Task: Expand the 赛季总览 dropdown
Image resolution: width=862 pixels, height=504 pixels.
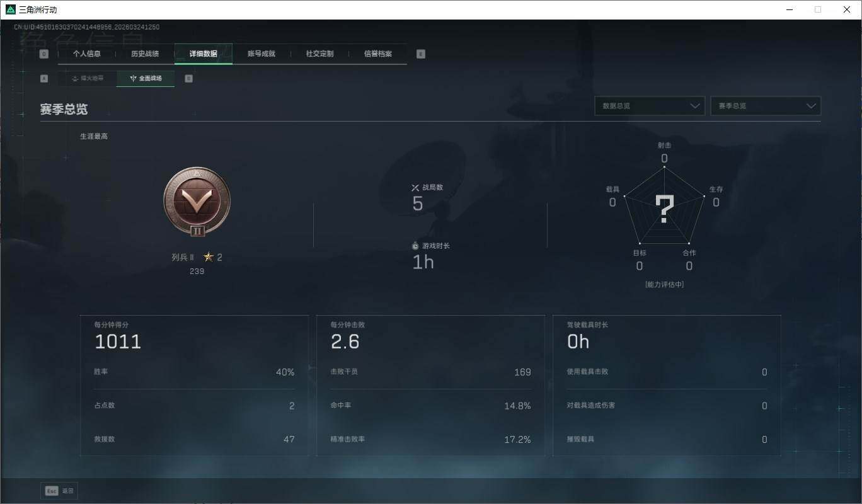Action: pos(766,106)
